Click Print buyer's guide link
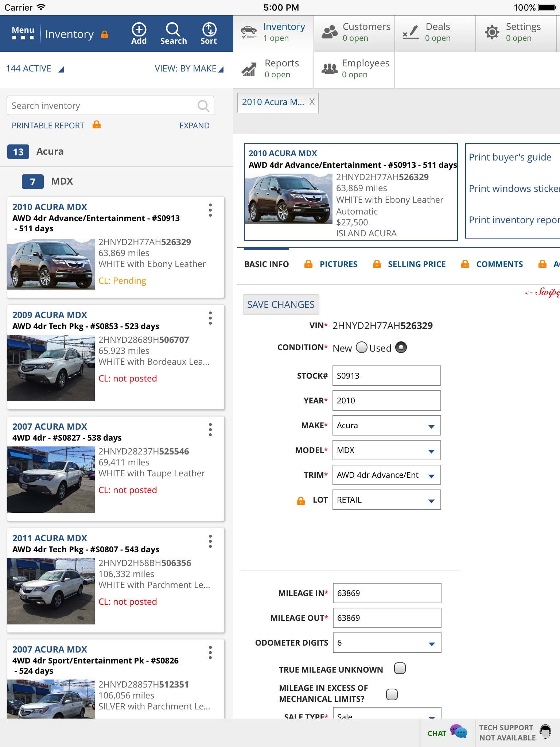Viewport: 560px width, 747px height. 510,157
